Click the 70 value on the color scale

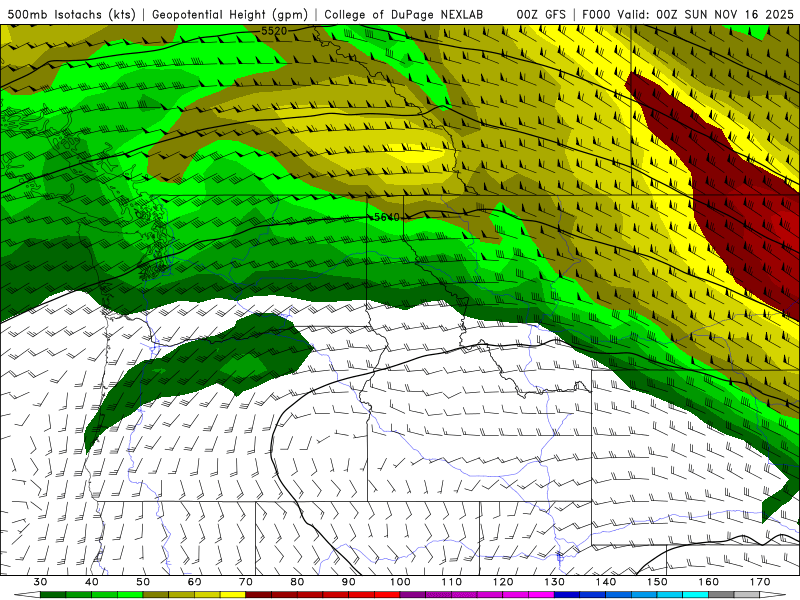tap(246, 582)
